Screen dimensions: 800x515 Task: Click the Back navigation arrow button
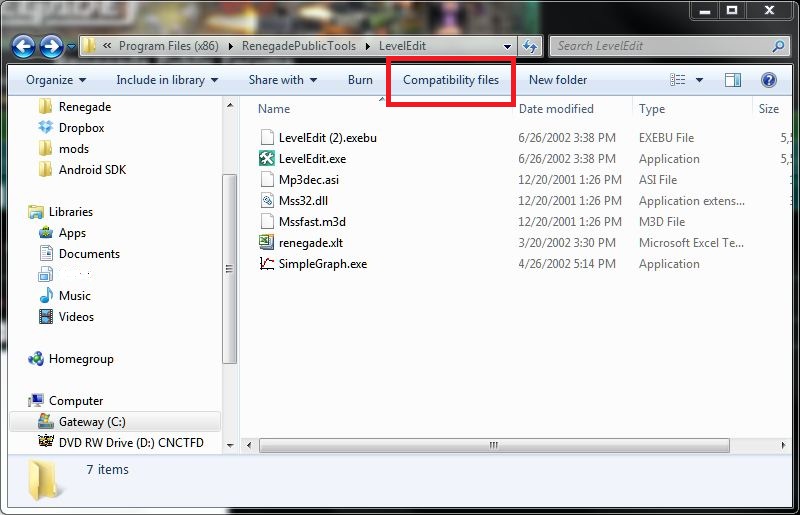pyautogui.click(x=25, y=46)
